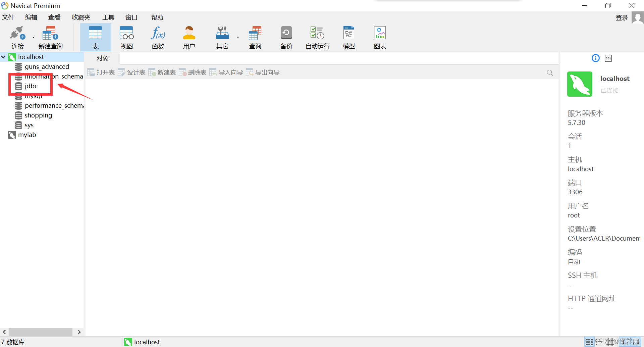Click the 查询 (Query) icon in toolbar
644x347 pixels.
[x=255, y=37]
